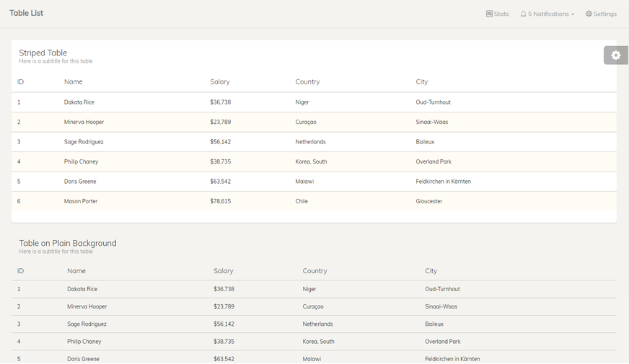Click the Table List page title

[x=27, y=13]
